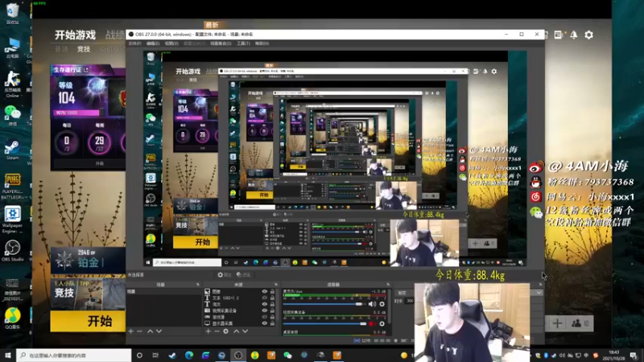Open WeChat from taskbar
The width and height of the screenshot is (644, 362).
(287, 355)
